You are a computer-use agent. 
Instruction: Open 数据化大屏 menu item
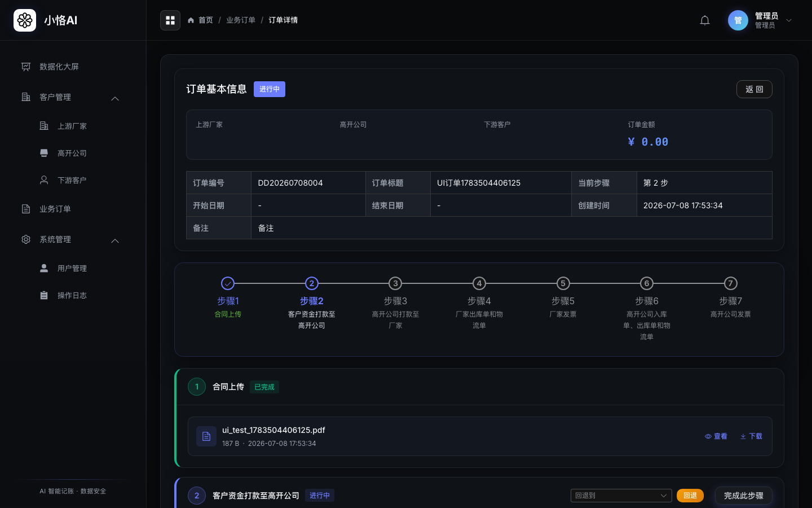pyautogui.click(x=73, y=67)
